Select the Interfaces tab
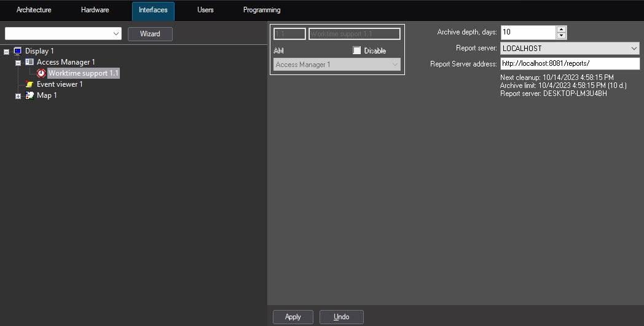 pyautogui.click(x=153, y=10)
